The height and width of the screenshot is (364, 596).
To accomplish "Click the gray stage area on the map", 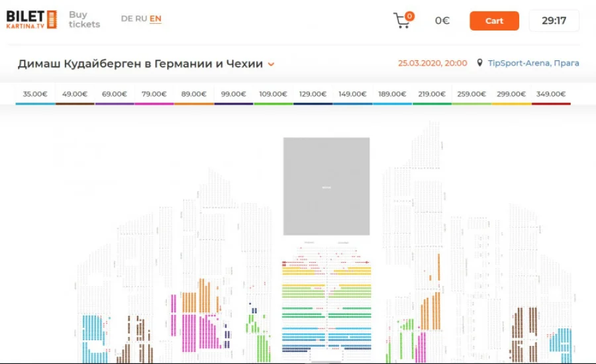I will click(x=326, y=186).
